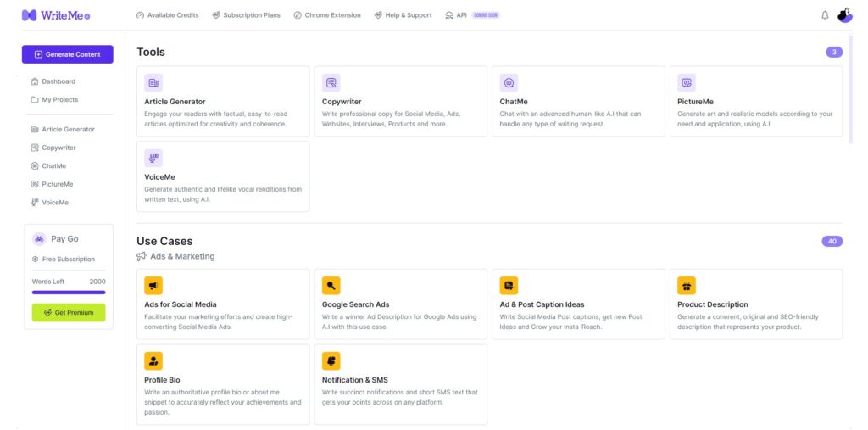
Task: Click the Copywriter card icon
Action: [x=331, y=82]
